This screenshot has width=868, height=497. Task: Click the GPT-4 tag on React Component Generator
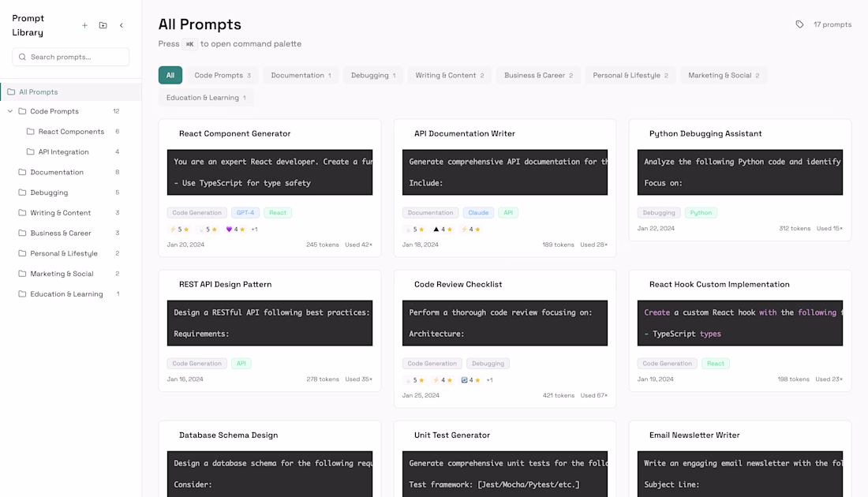245,213
